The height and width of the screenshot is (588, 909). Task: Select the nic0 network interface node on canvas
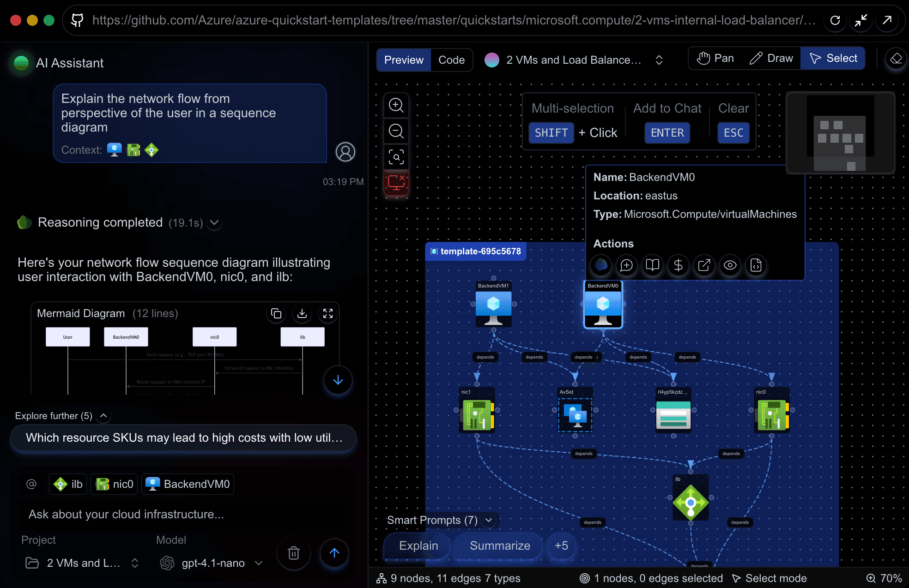click(772, 410)
